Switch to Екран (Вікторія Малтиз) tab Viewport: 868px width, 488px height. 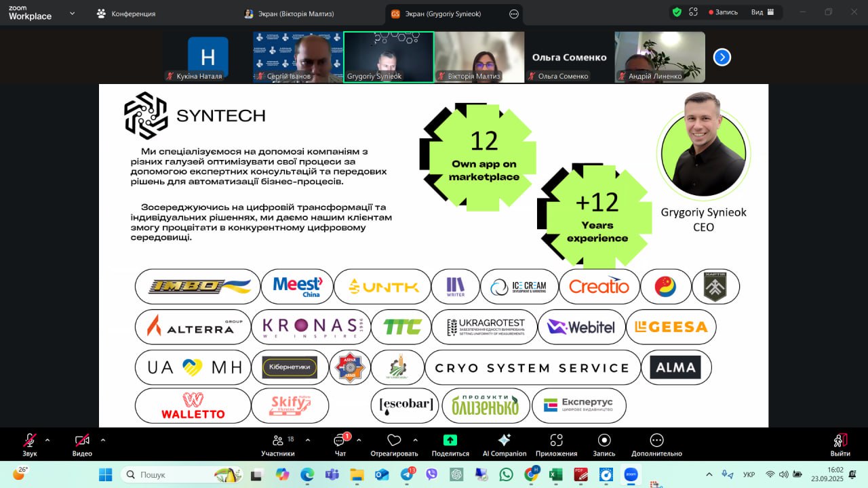tap(289, 14)
